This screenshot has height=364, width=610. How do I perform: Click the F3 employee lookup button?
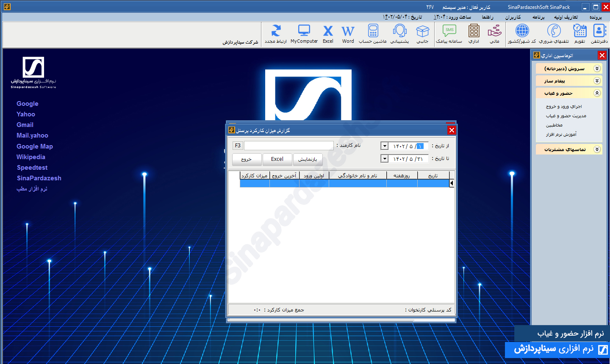tap(238, 146)
